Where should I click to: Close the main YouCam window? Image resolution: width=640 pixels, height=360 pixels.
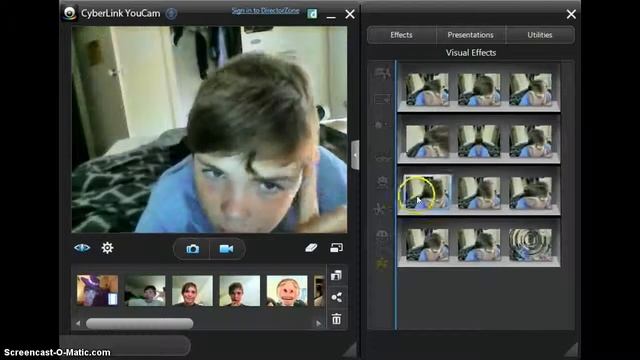(x=350, y=14)
